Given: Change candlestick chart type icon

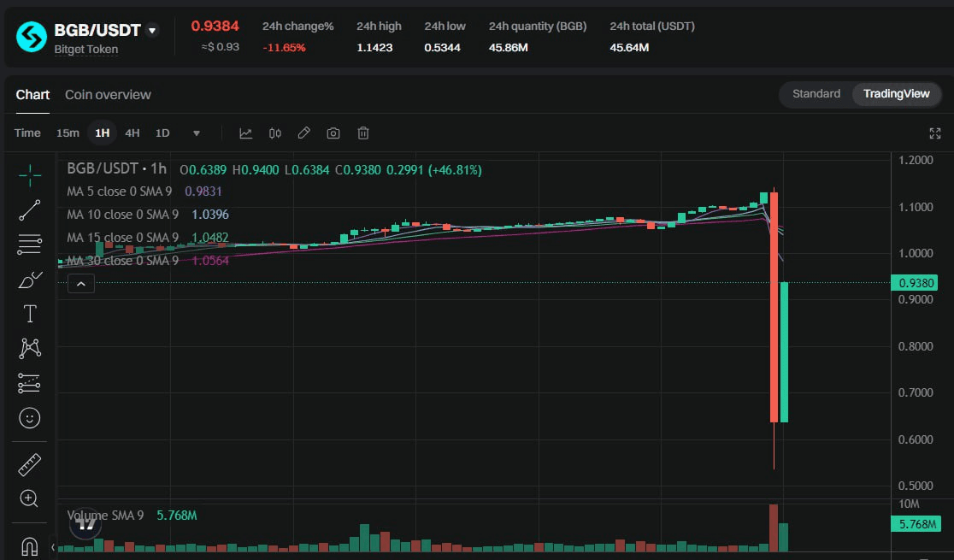Looking at the screenshot, I should 275,133.
